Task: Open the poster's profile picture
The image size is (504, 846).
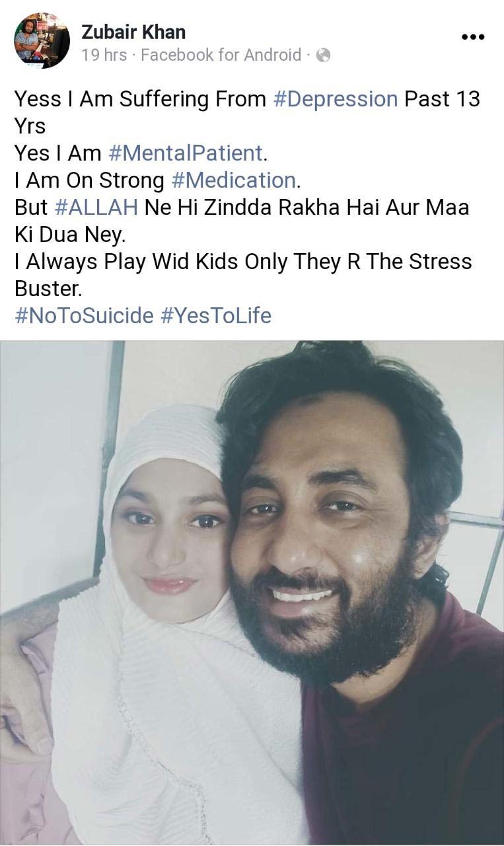Action: [42, 40]
